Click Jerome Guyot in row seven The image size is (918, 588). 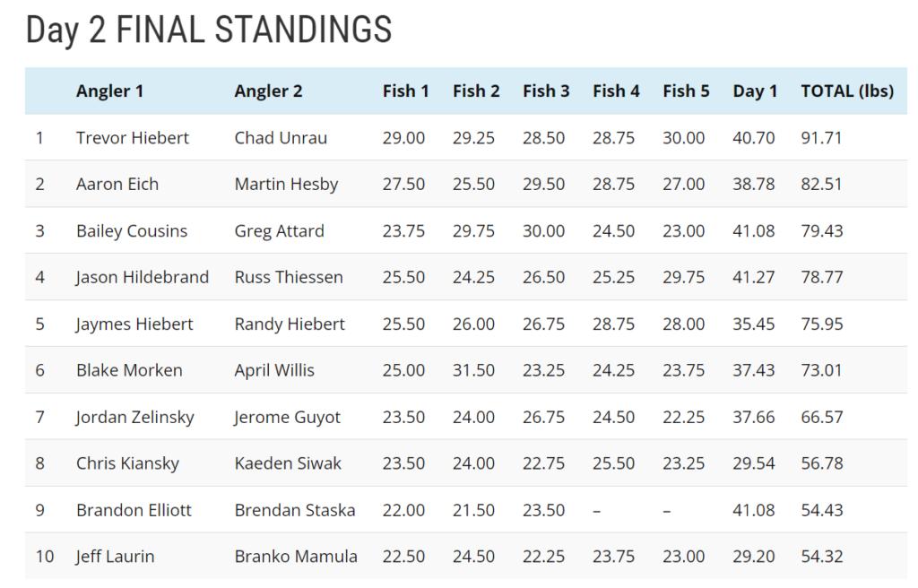[x=288, y=418]
